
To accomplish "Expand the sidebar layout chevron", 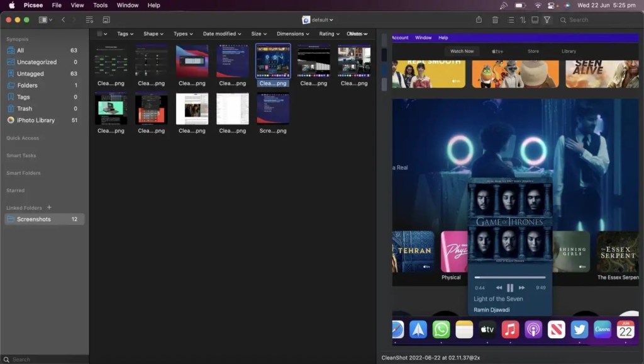I will (50, 20).
